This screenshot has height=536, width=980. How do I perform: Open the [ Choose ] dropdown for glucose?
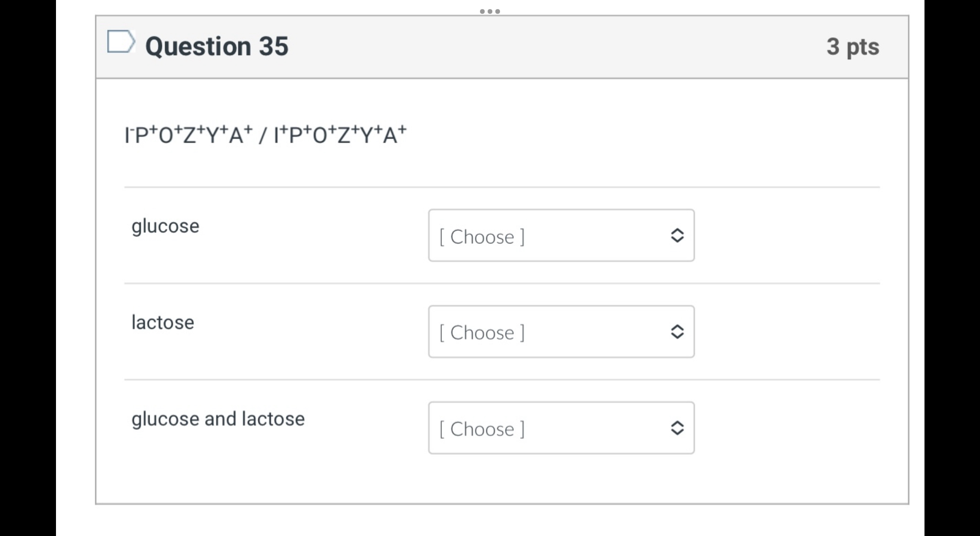tap(561, 236)
